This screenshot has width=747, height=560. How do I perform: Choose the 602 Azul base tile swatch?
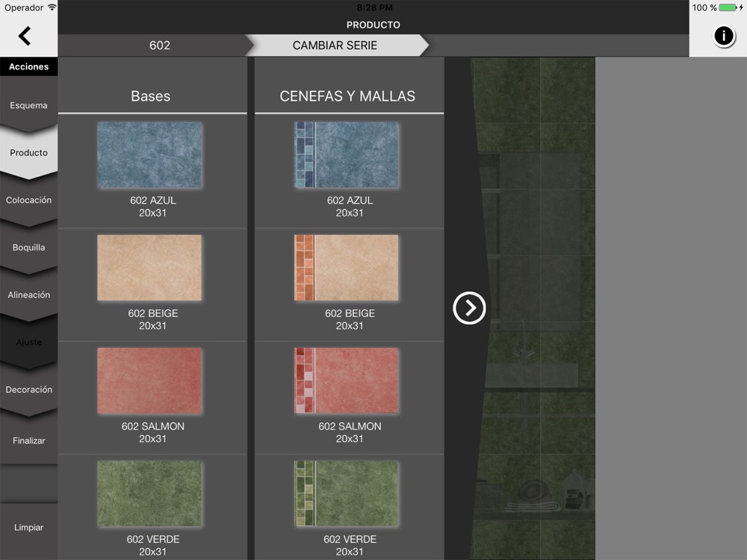149,155
